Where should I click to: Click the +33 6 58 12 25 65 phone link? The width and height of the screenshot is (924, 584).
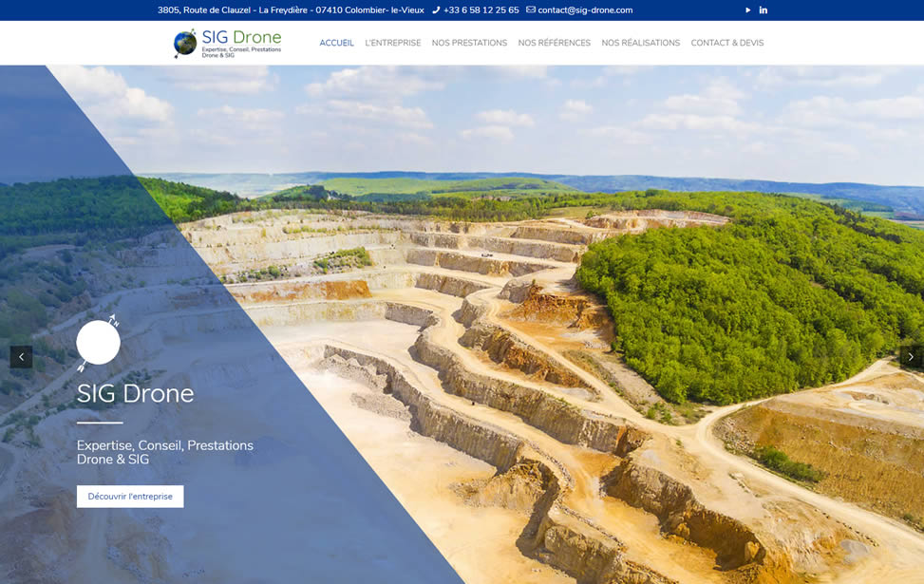[x=480, y=9]
